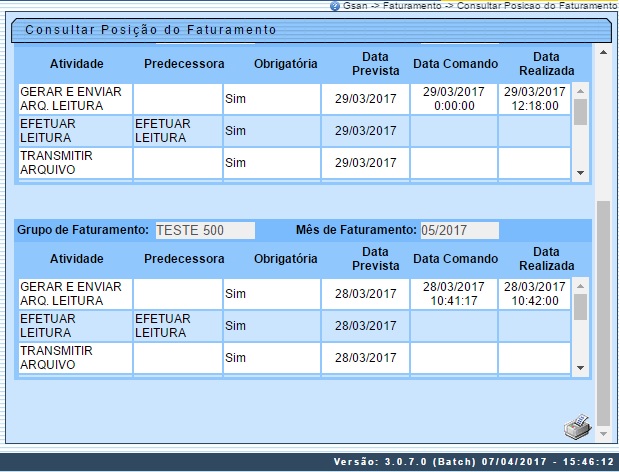Click the main page scrollbar up arrow

pos(602,49)
